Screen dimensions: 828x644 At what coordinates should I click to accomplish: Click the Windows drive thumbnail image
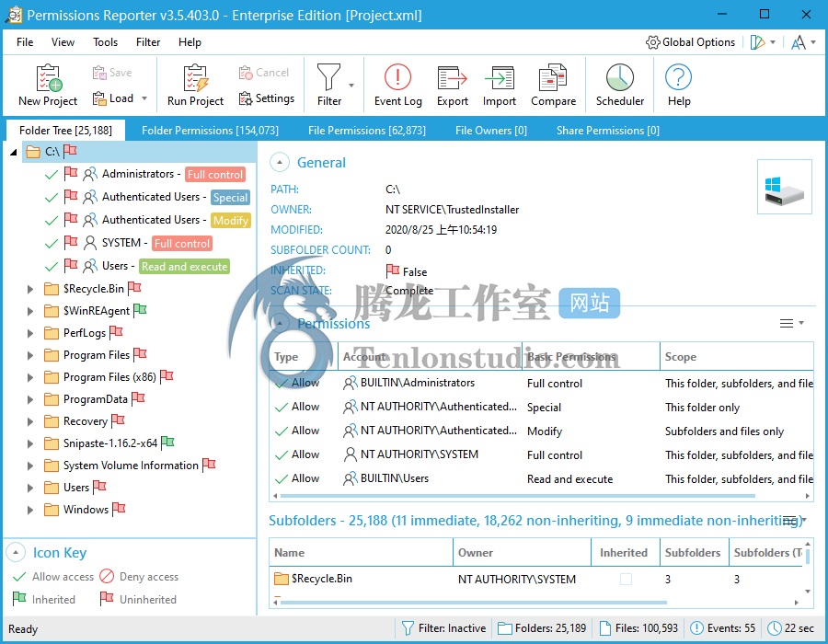click(x=784, y=187)
